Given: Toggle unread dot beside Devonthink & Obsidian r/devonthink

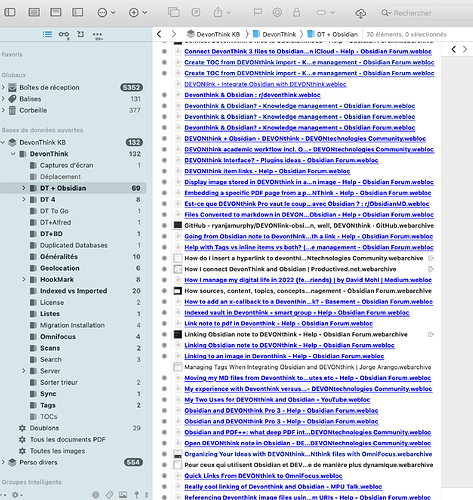Looking at the screenshot, I should point(164,95).
